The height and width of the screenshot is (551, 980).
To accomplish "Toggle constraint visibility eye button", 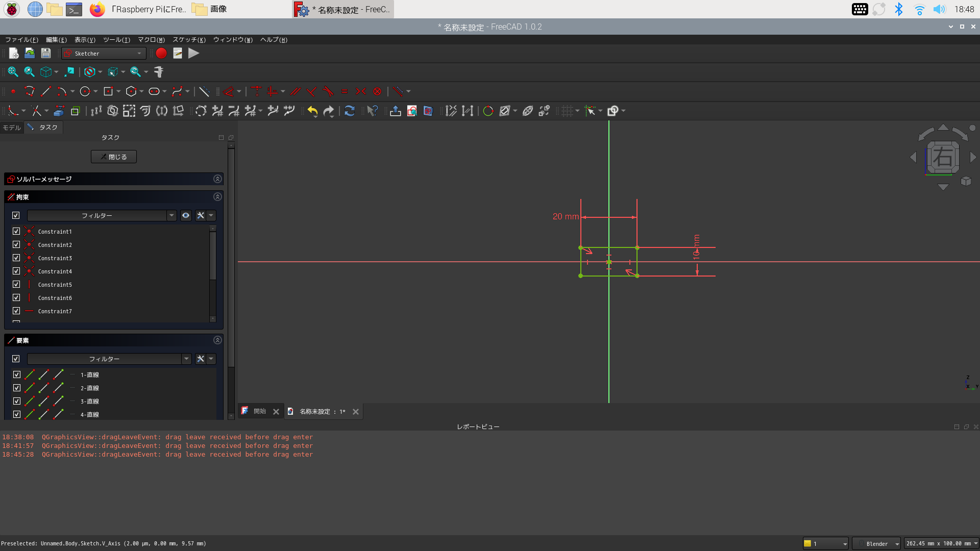I will point(186,215).
